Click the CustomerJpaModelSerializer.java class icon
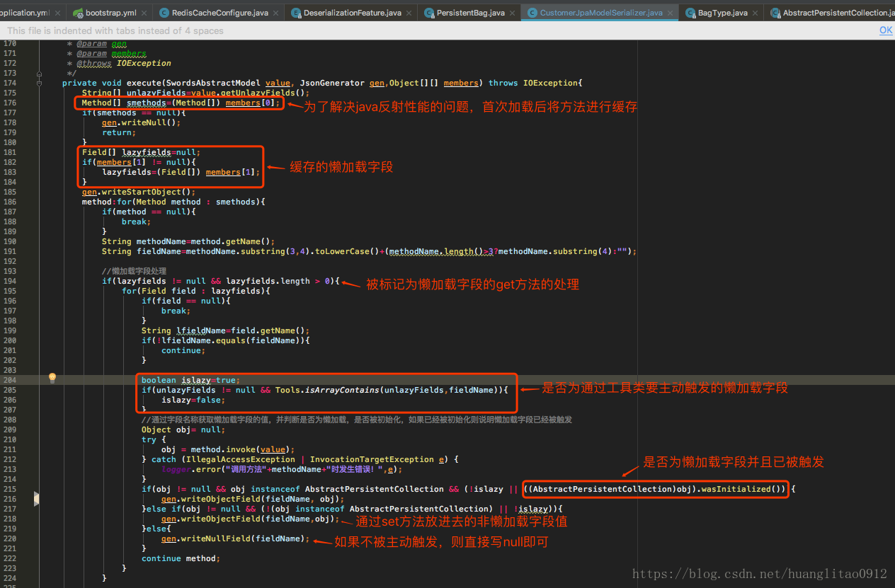 (532, 13)
